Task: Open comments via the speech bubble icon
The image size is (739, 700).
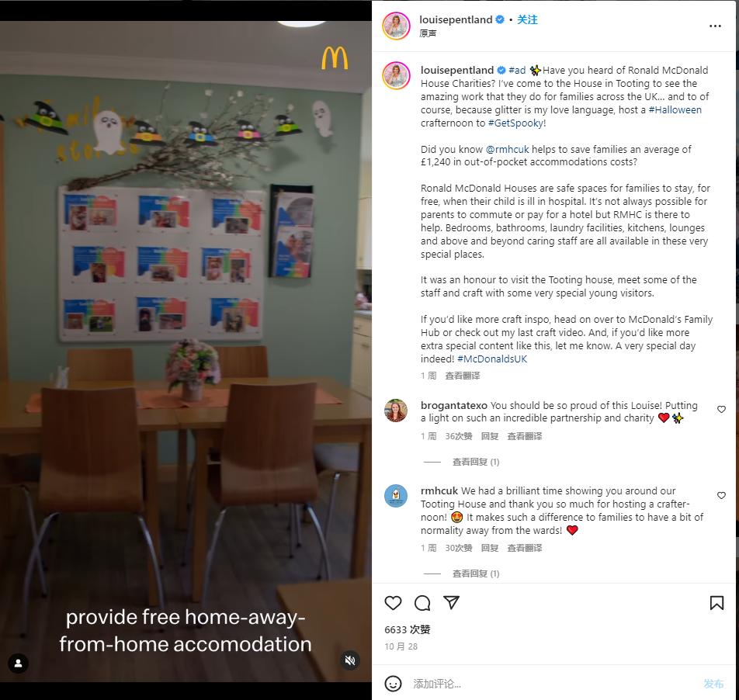Action: [422, 603]
